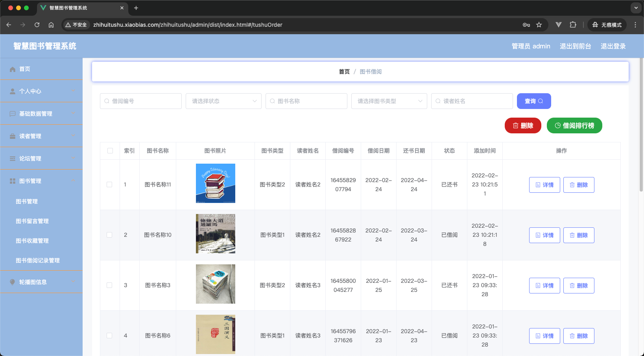
Task: Expand 基础数据管理 submenu arrow
Action: click(x=73, y=114)
